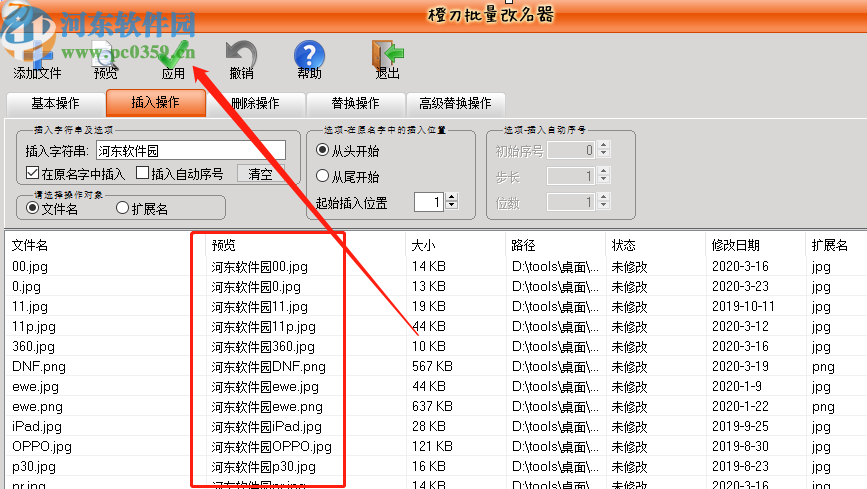Click the Add Files (添加文件) toolbar icon
This screenshot has width=867, height=489.
click(37, 58)
